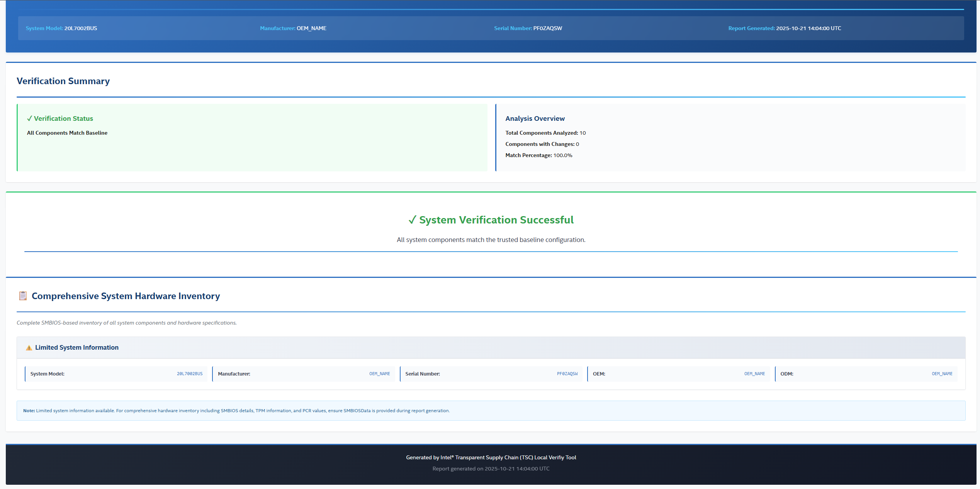Click the clipboard icon beside Hardware Inventory heading
The image size is (980, 489).
(23, 296)
